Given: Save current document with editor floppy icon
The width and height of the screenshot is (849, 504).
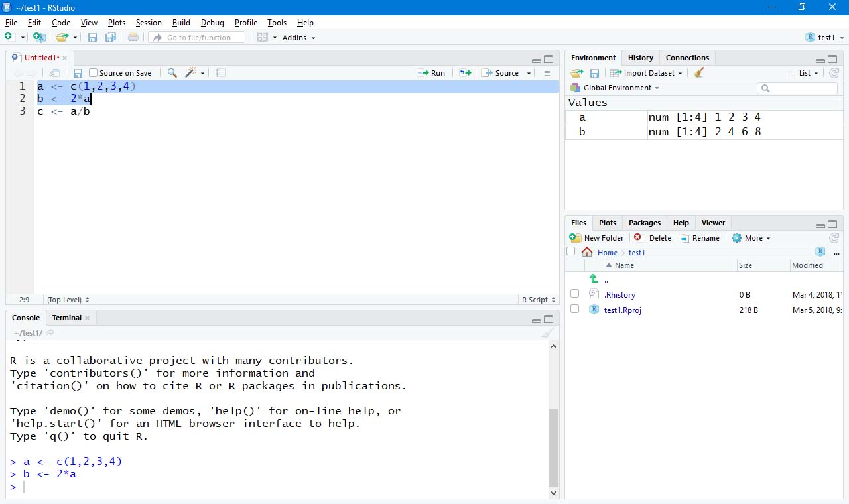Looking at the screenshot, I should coord(78,73).
